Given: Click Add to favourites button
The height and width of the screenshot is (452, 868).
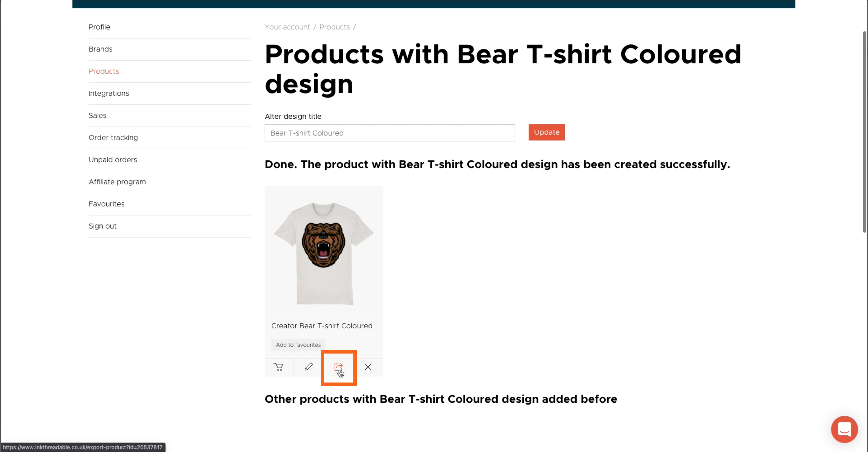Looking at the screenshot, I should [x=298, y=345].
